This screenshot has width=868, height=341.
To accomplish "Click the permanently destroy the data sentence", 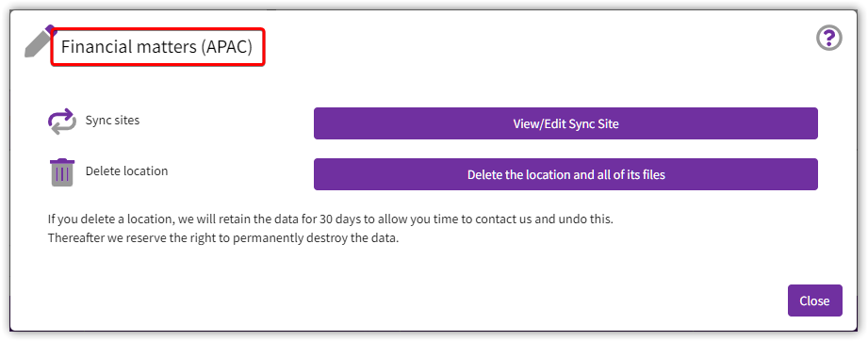I will coord(223,238).
